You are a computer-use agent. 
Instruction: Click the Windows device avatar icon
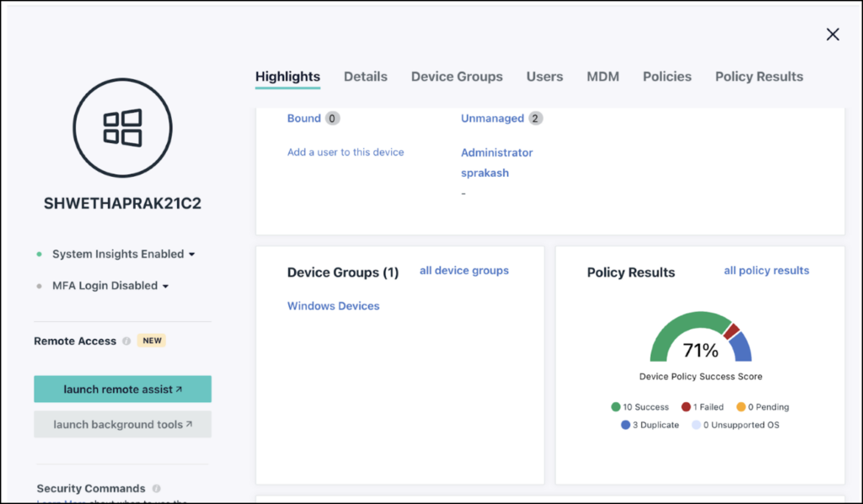tap(122, 127)
